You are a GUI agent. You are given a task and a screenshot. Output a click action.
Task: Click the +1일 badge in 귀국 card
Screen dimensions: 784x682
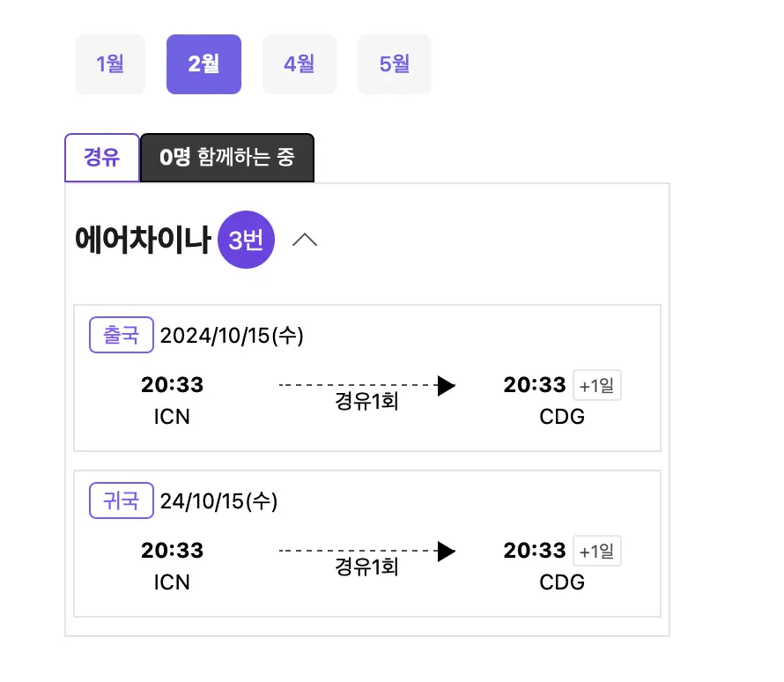(x=597, y=552)
